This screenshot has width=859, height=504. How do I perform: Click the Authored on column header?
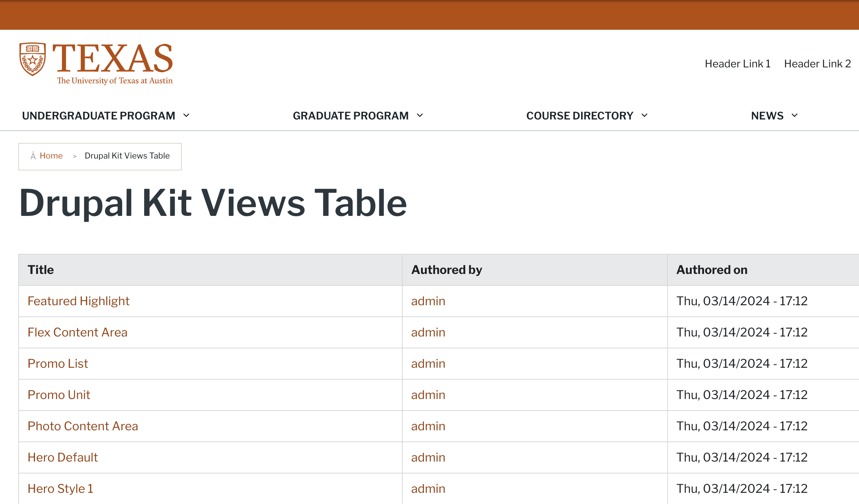pos(712,269)
